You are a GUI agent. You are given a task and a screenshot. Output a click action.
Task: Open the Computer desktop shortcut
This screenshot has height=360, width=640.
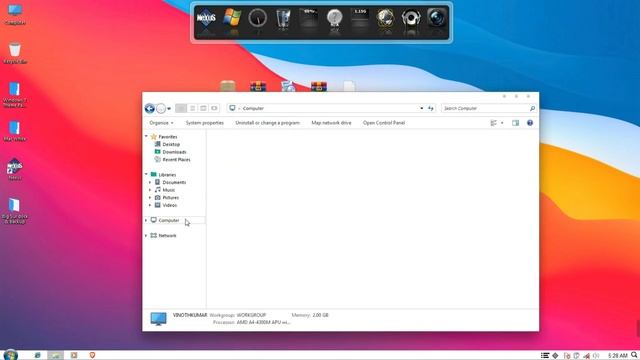click(15, 14)
